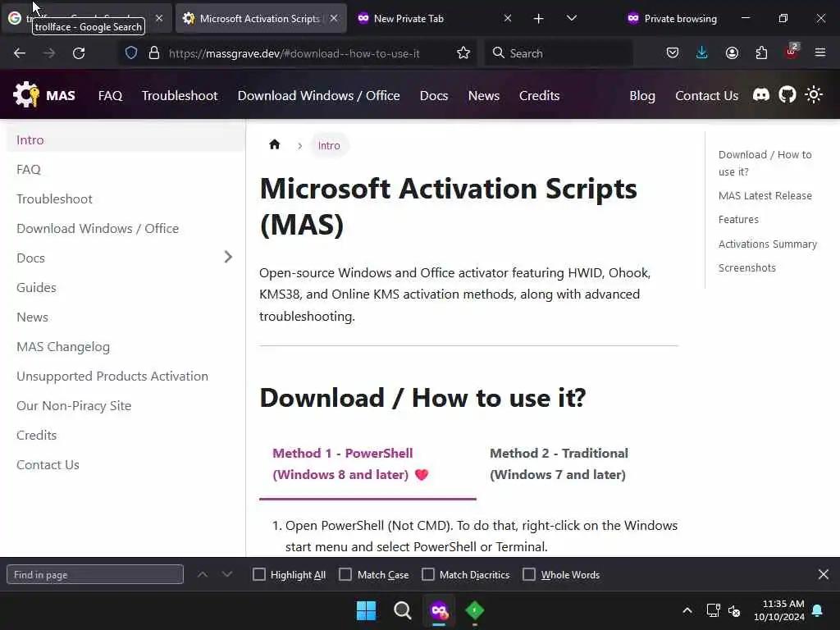This screenshot has height=630, width=840.
Task: Open the GitHub icon link
Action: [787, 95]
